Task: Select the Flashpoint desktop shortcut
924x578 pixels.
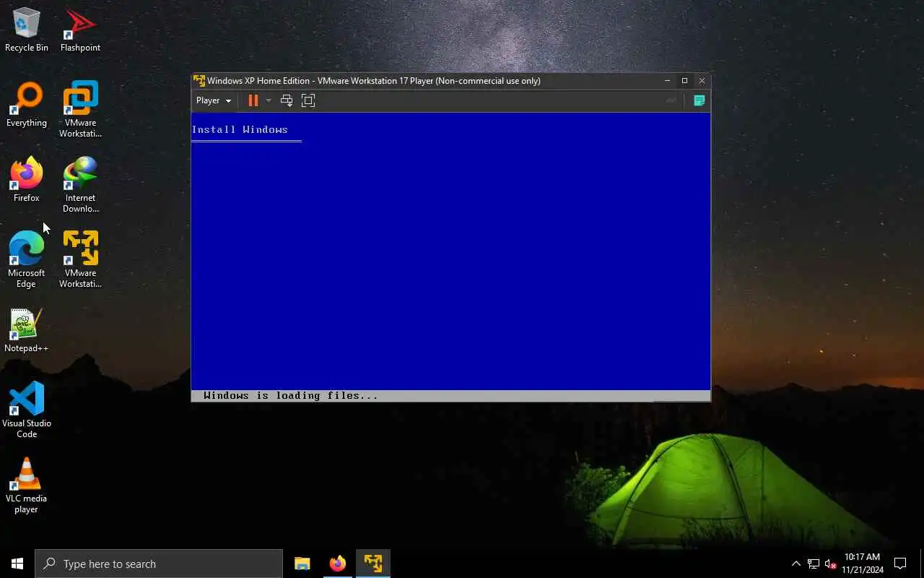Action: [x=80, y=30]
